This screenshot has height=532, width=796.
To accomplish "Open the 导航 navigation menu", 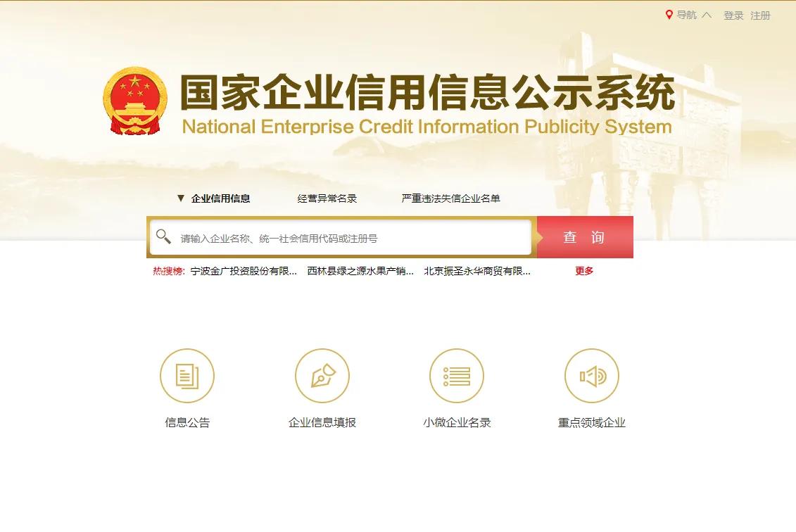I will pos(686,15).
